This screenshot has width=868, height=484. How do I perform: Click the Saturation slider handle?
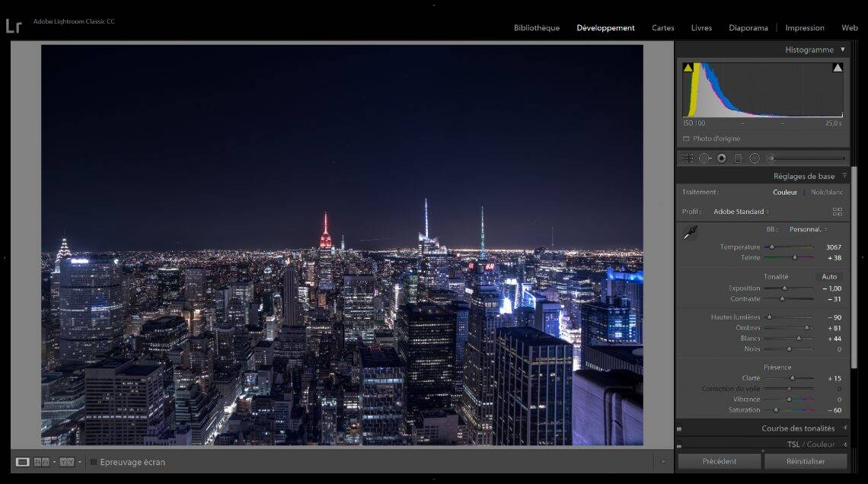click(x=776, y=410)
